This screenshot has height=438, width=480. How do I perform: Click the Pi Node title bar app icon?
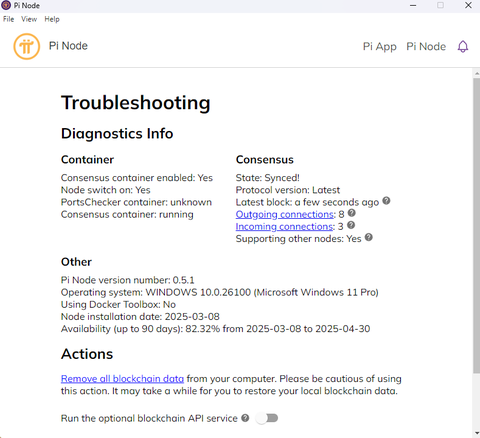6,5
